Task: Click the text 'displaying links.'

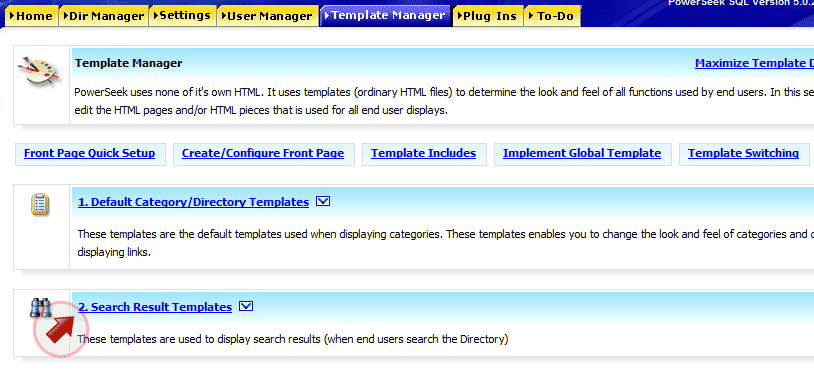Action: pos(114,254)
